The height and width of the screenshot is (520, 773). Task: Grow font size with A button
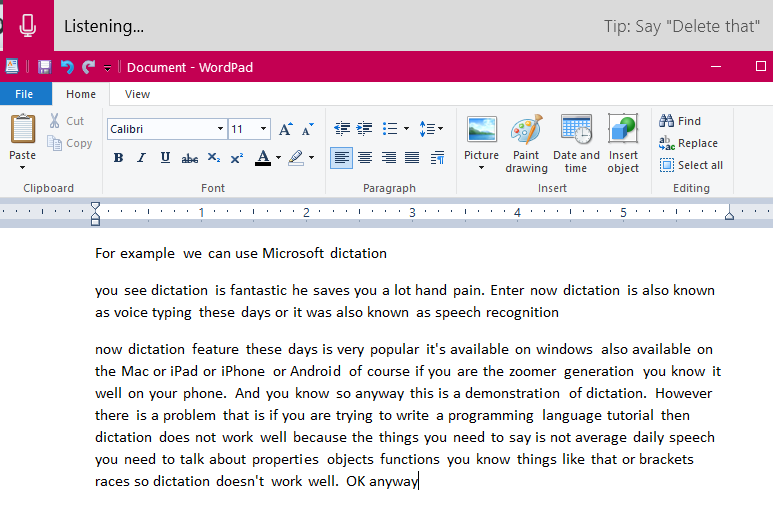285,129
